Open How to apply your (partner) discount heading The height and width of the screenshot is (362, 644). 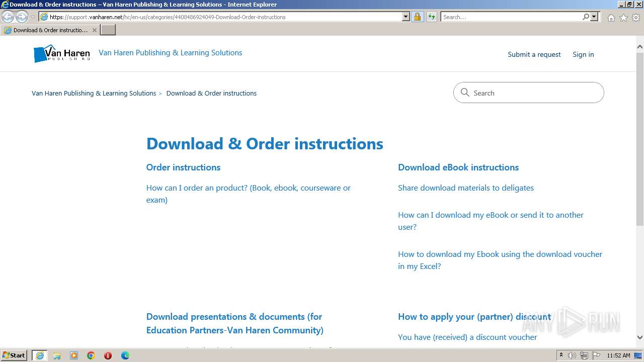pyautogui.click(x=474, y=317)
